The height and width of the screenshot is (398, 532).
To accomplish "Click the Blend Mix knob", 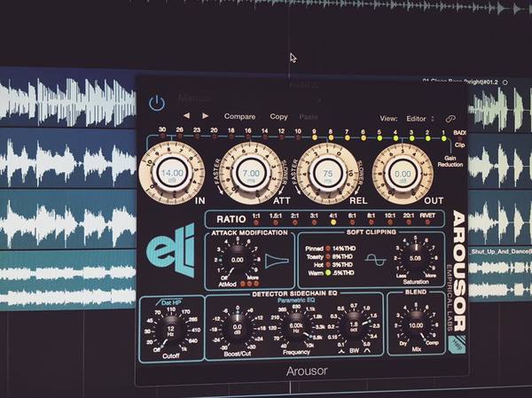I will tap(416, 325).
